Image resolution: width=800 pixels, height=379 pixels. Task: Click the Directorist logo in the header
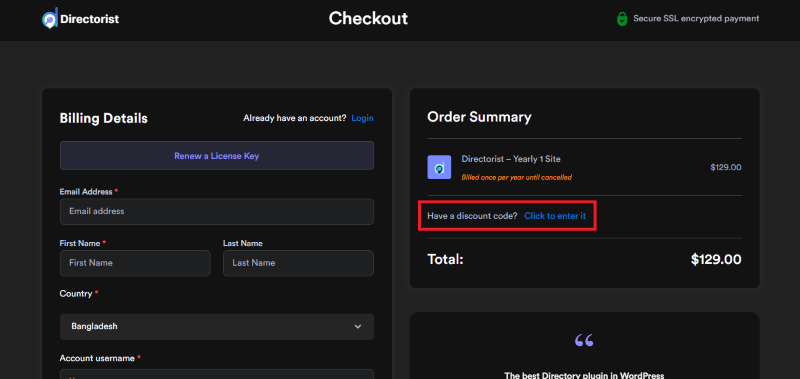(81, 19)
